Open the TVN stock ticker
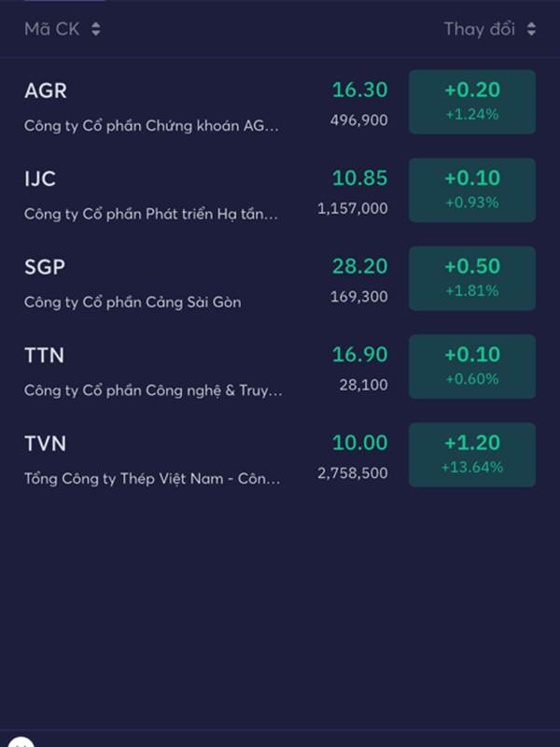This screenshot has width=560, height=747. (45, 444)
